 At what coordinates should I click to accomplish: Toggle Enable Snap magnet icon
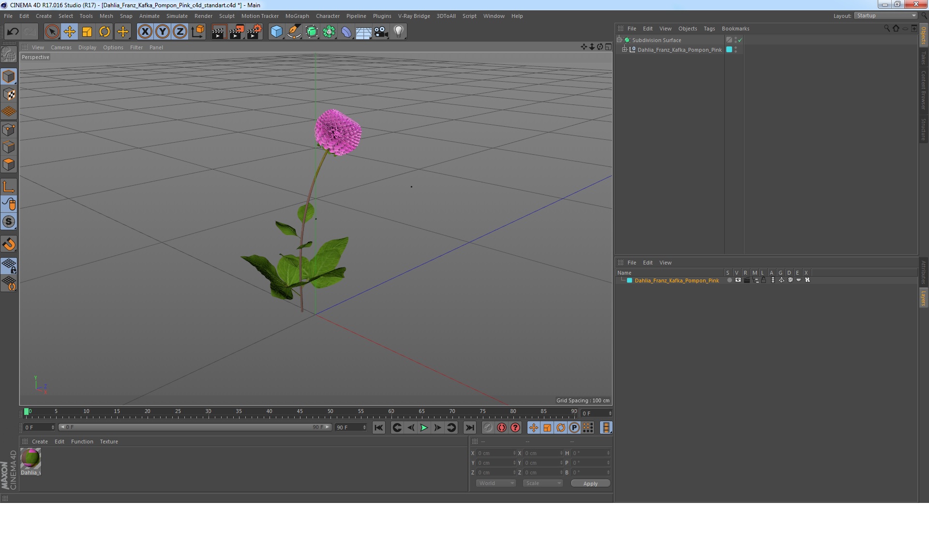(9, 244)
